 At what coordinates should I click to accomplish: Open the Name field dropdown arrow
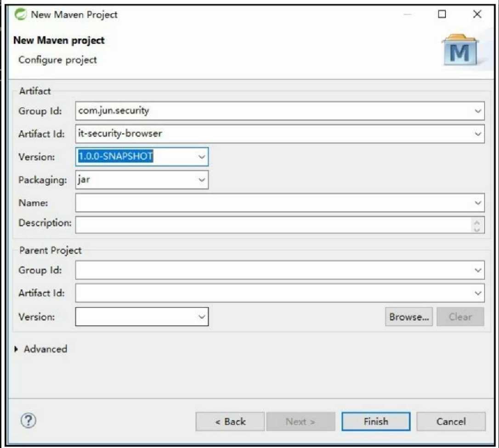click(x=478, y=203)
